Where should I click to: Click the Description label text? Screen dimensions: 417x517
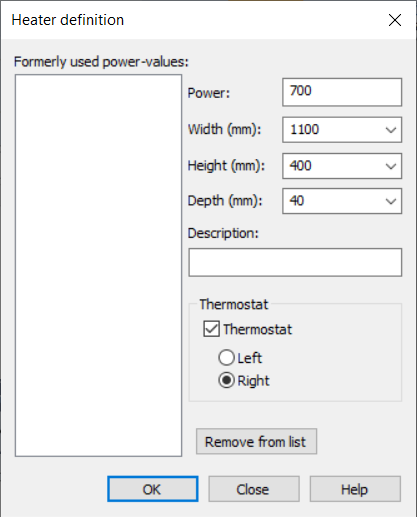click(x=223, y=233)
